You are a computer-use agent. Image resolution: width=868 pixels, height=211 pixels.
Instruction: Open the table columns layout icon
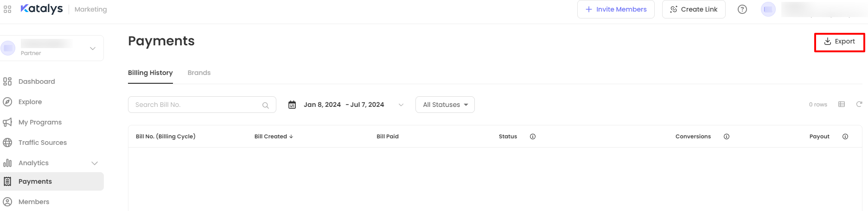click(842, 105)
